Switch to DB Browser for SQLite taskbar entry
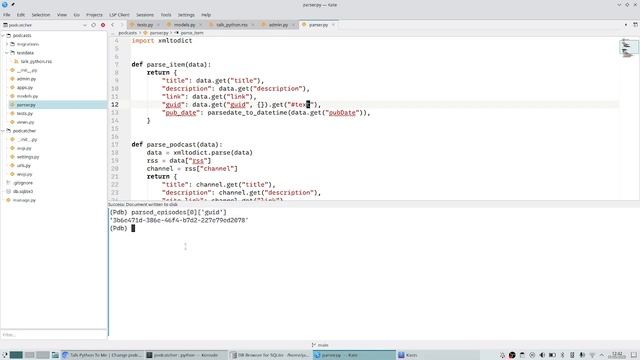 point(270,355)
